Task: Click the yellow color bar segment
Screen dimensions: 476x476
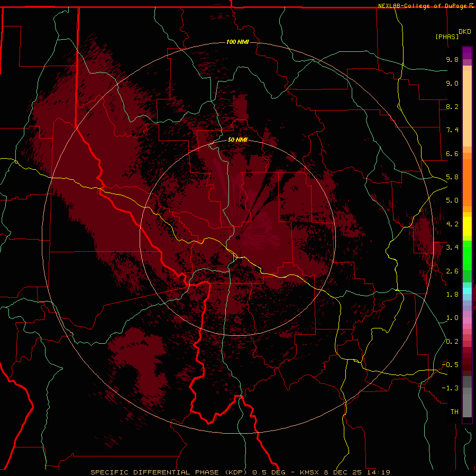Action: pyautogui.click(x=467, y=226)
